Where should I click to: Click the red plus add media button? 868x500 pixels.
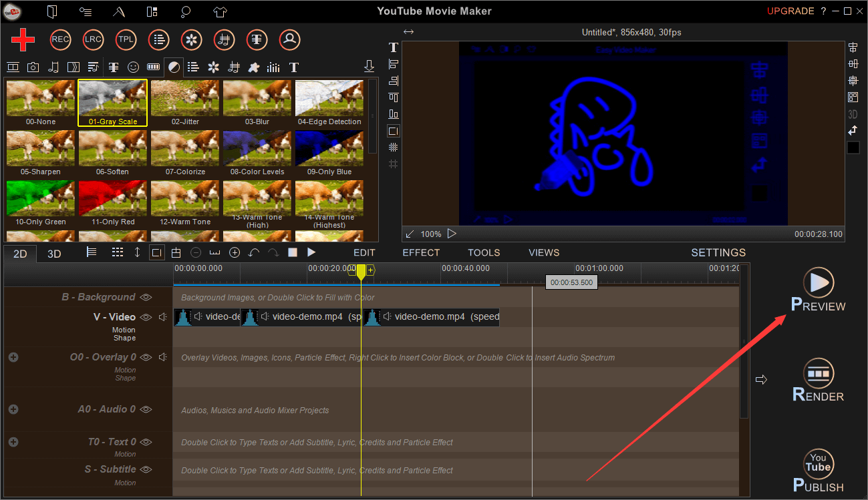coord(23,40)
